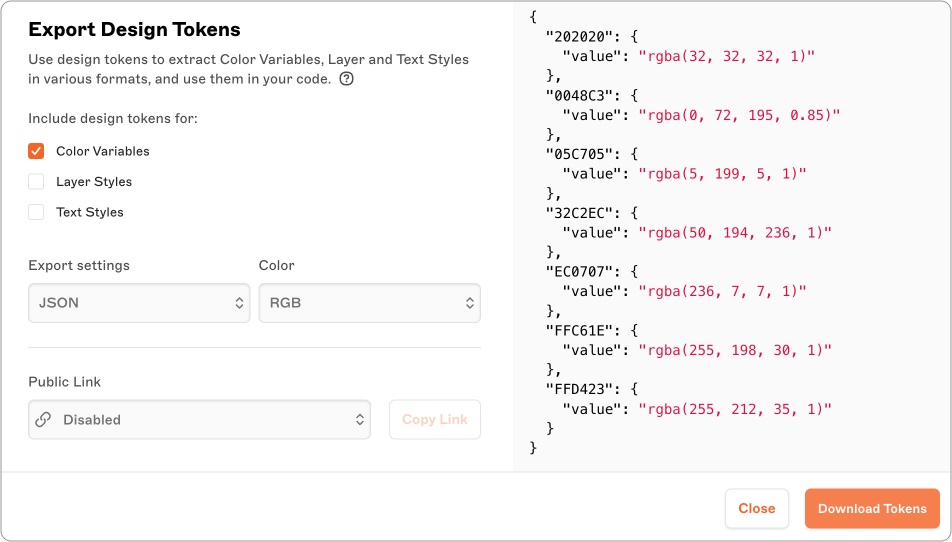Click the Close button
Viewport: 952px width, 542px height.
756,508
